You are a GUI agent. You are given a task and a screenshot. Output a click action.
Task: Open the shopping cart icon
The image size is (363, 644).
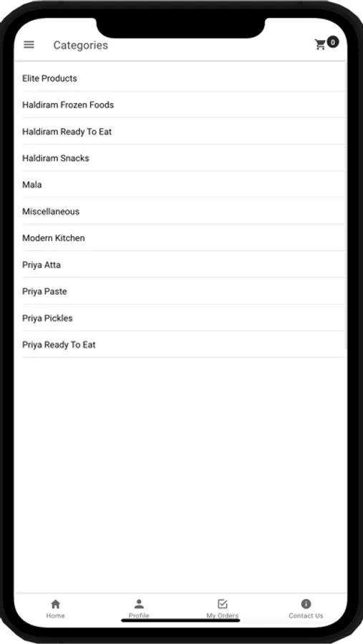pyautogui.click(x=320, y=45)
